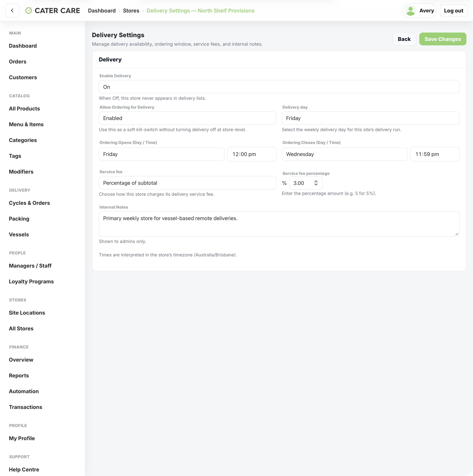
Task: Open Dashboard in the sidebar
Action: (x=23, y=46)
